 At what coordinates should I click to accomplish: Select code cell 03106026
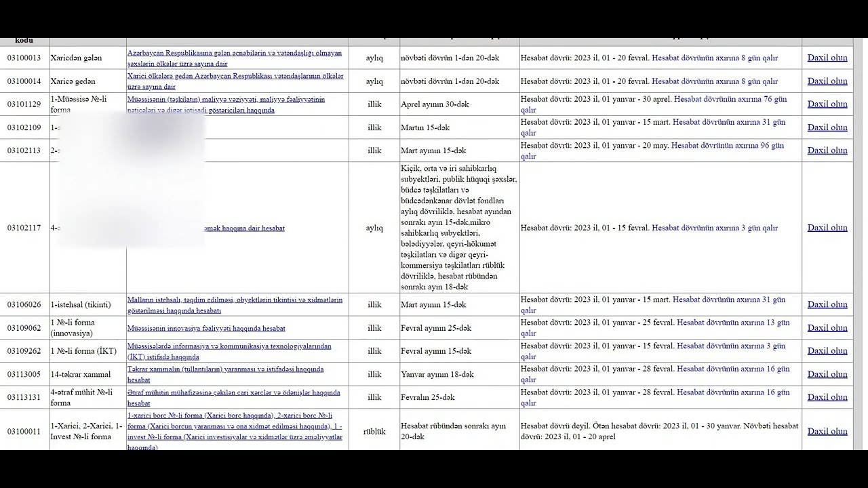24,304
